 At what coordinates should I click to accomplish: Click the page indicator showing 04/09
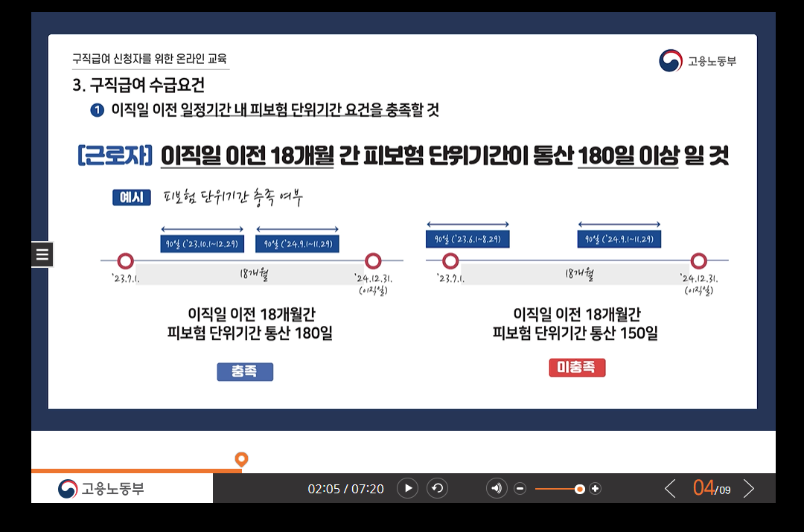tap(712, 488)
